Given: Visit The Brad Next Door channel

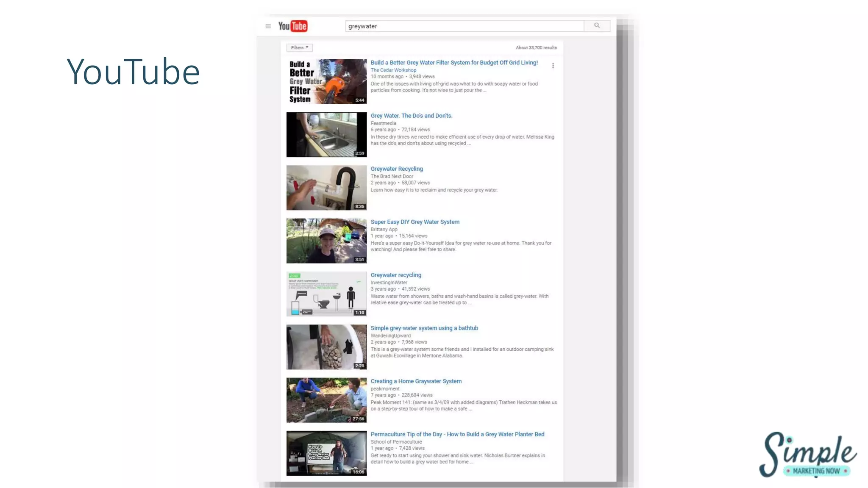Looking at the screenshot, I should (x=392, y=176).
